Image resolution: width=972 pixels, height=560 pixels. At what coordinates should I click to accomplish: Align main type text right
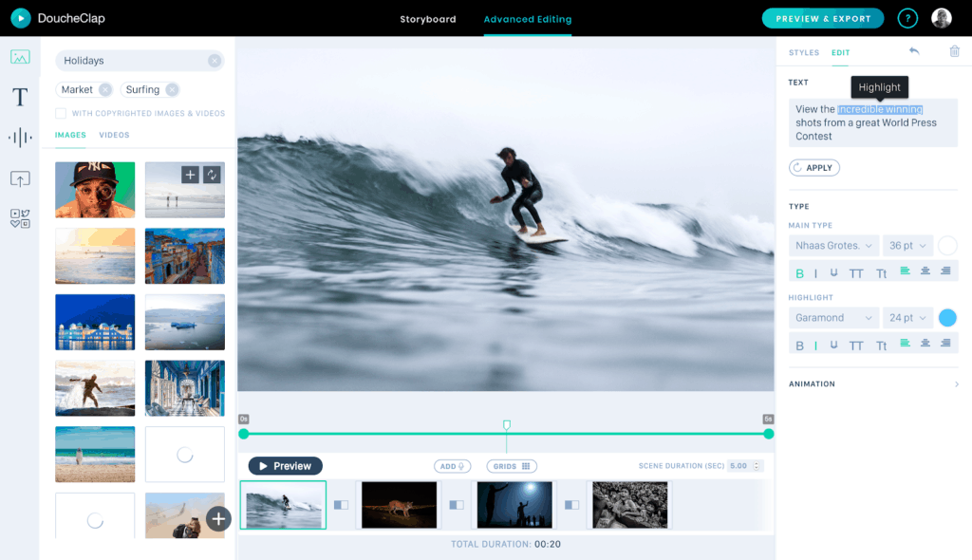click(x=945, y=271)
